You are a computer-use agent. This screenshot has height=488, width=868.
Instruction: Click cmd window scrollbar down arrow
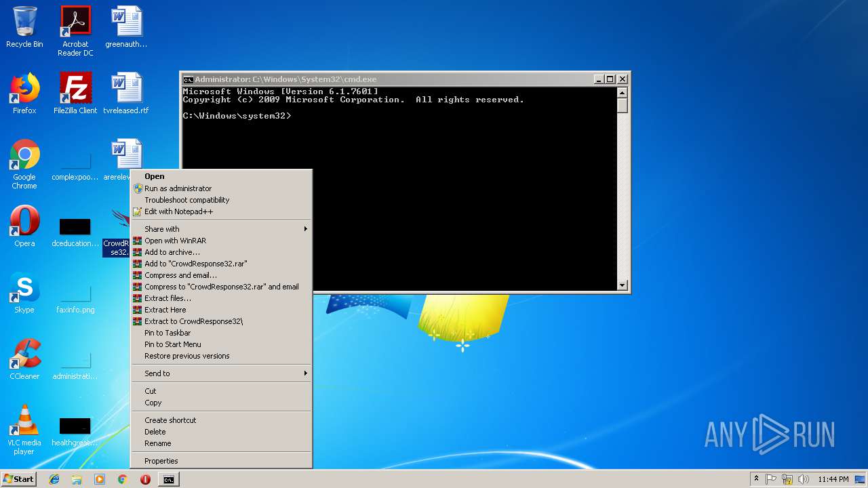(623, 285)
